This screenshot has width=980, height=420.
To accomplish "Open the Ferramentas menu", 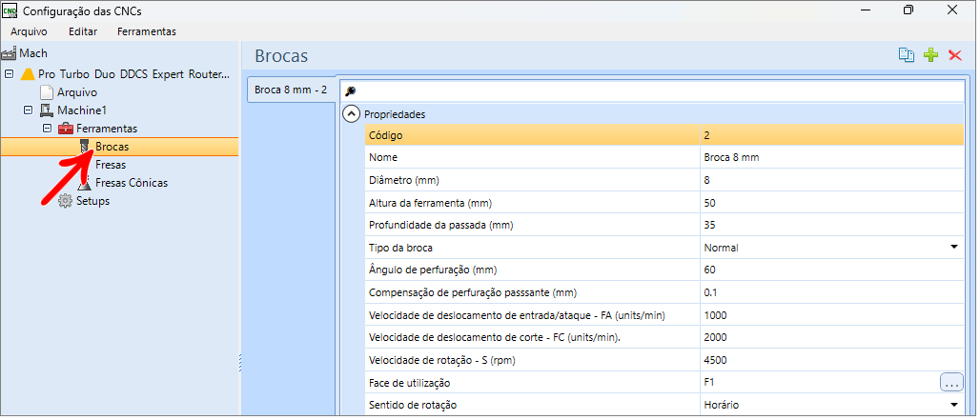I will 147,31.
